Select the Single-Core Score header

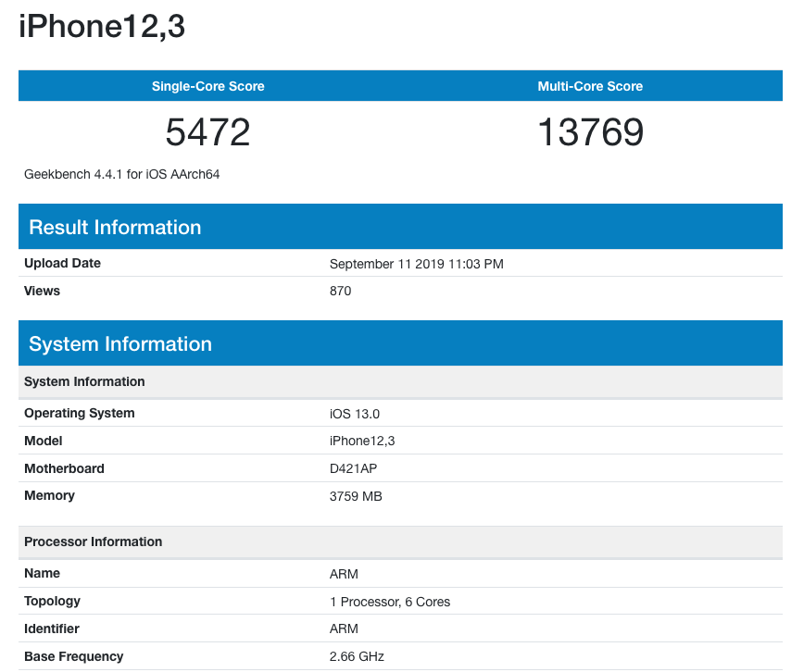coord(208,86)
